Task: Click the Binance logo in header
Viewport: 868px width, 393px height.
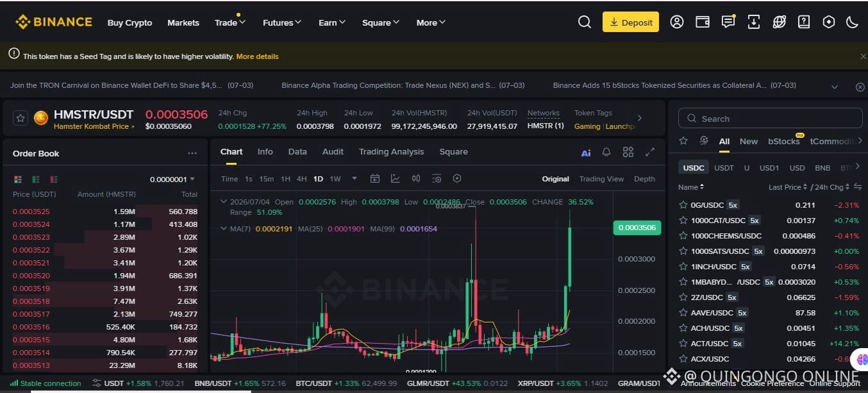Action: coord(54,22)
